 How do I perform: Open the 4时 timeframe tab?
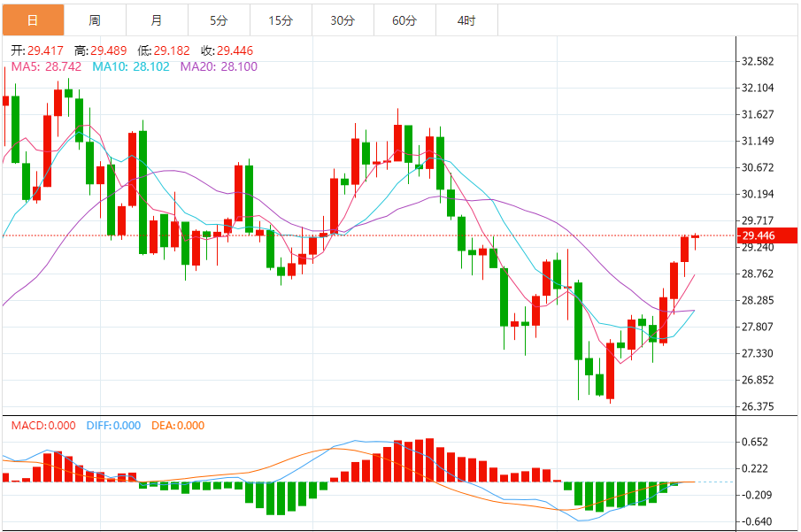466,20
